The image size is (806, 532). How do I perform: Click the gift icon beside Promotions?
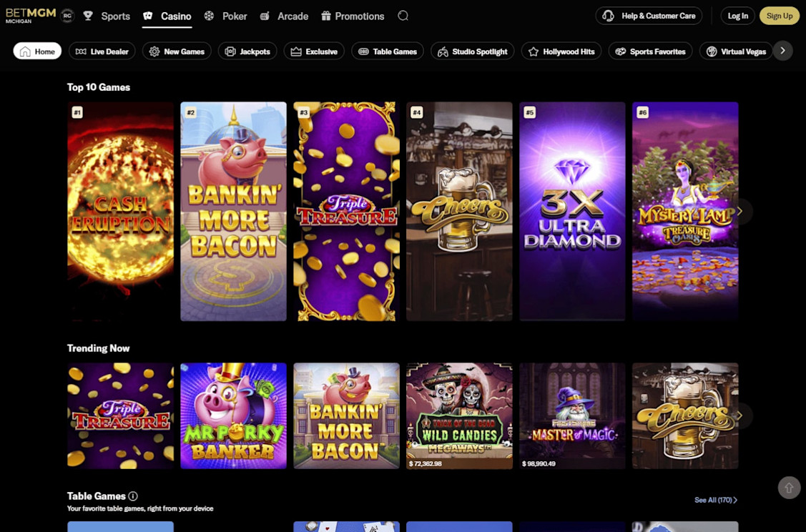pos(326,16)
